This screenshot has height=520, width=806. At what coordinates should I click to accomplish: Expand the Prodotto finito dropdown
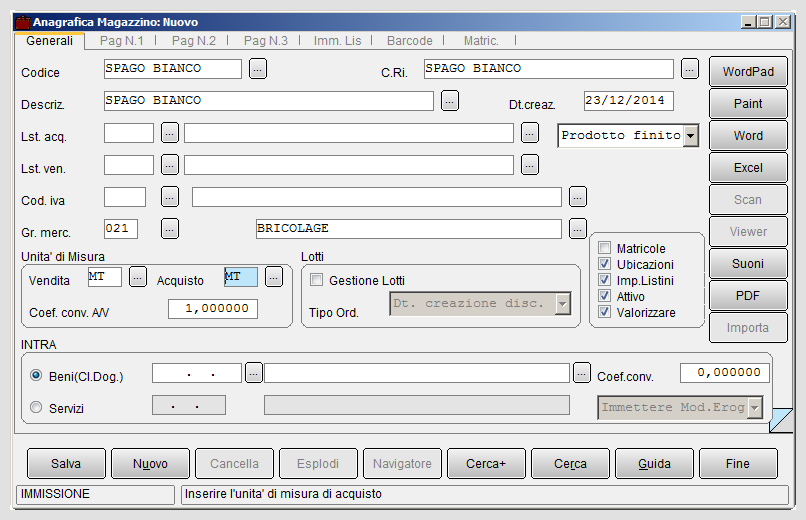[690, 136]
